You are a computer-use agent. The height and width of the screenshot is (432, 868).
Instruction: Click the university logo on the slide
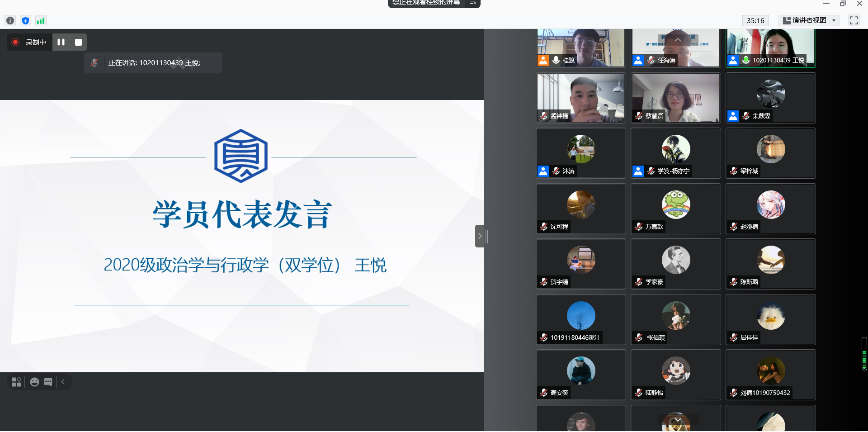[x=241, y=156]
